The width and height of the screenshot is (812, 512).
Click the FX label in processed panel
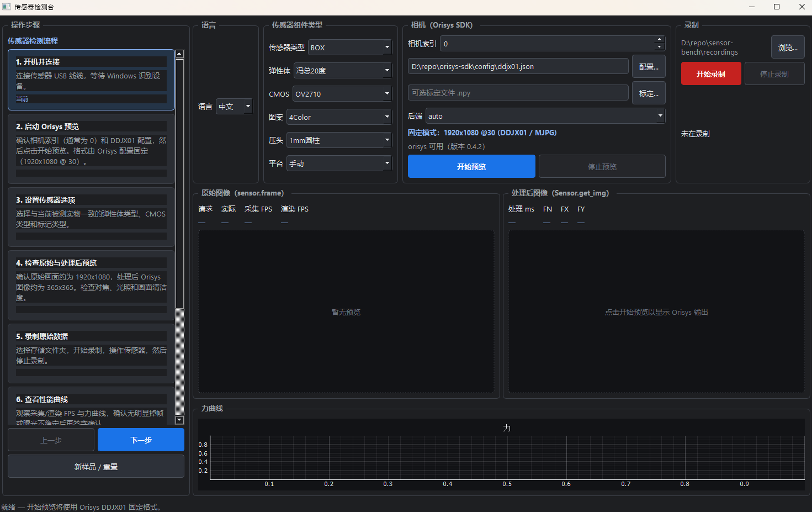pos(565,209)
